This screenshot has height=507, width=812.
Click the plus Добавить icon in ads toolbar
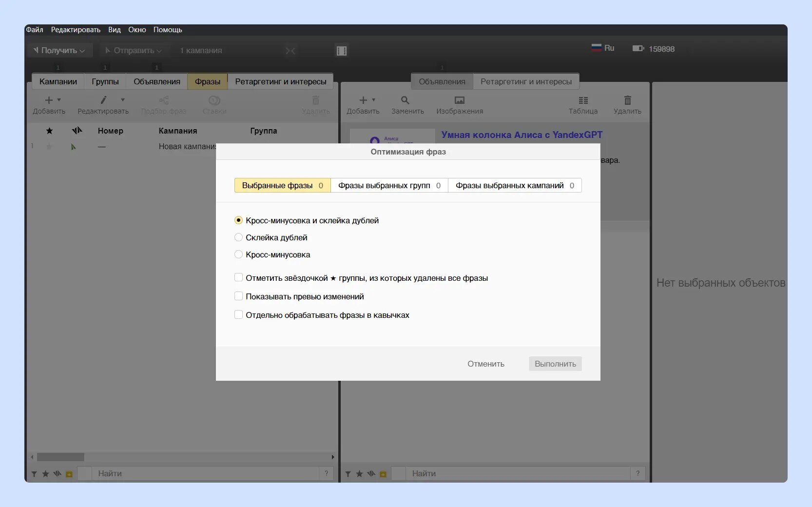pos(363,100)
